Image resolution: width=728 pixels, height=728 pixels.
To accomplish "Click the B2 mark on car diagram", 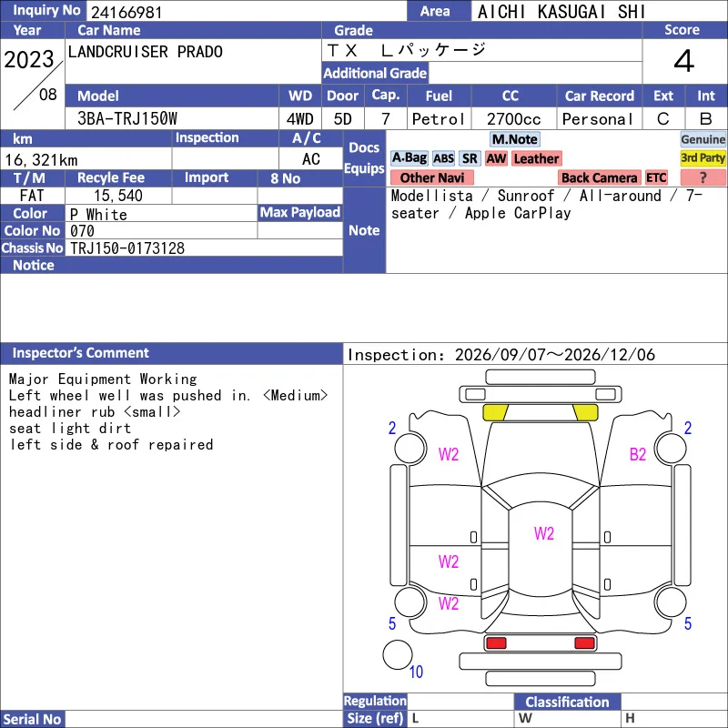I will pyautogui.click(x=638, y=454).
